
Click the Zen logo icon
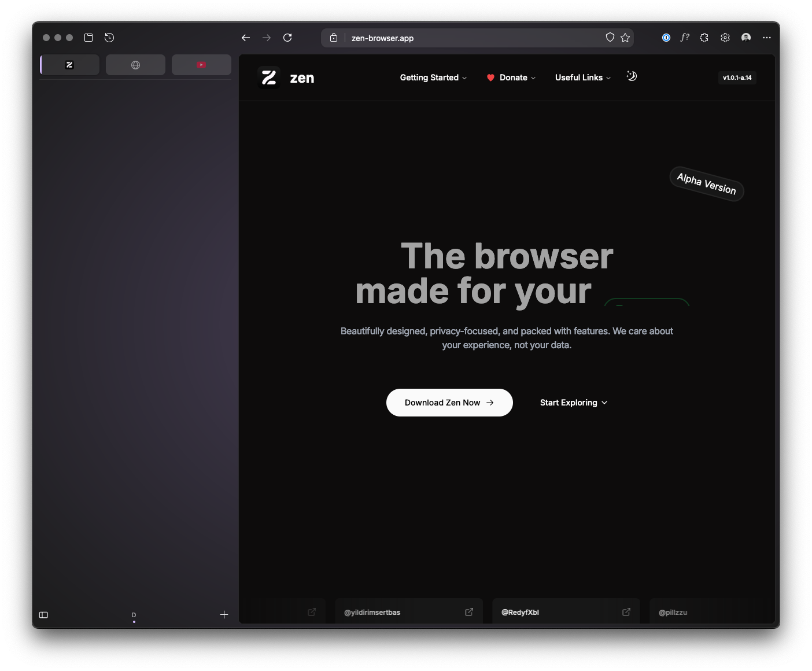(x=269, y=78)
